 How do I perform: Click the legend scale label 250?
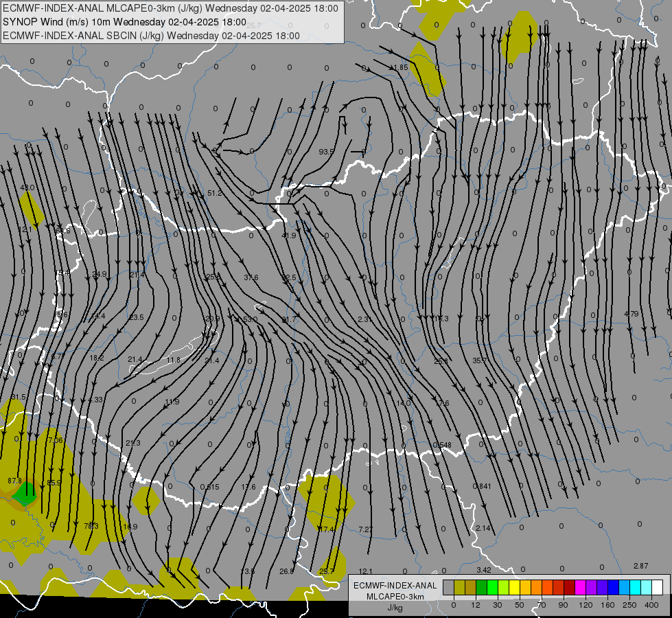629,605
